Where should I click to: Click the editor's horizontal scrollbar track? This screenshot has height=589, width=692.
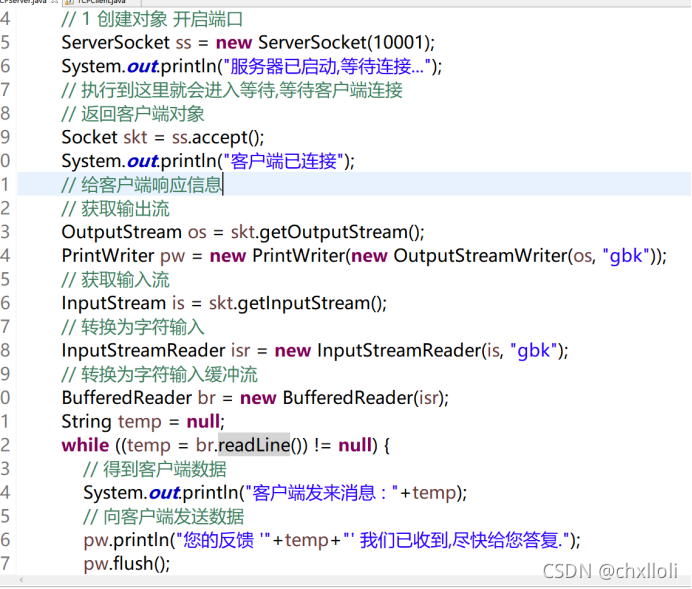353,581
